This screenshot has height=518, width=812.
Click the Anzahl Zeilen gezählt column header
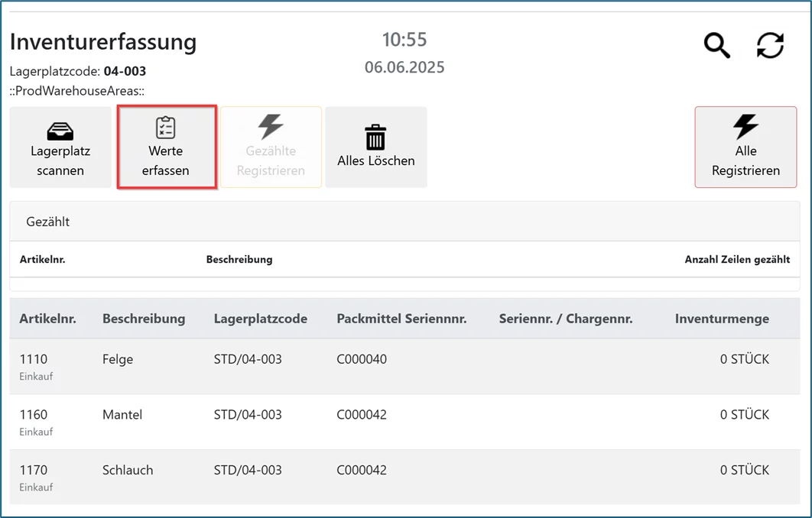(x=737, y=259)
